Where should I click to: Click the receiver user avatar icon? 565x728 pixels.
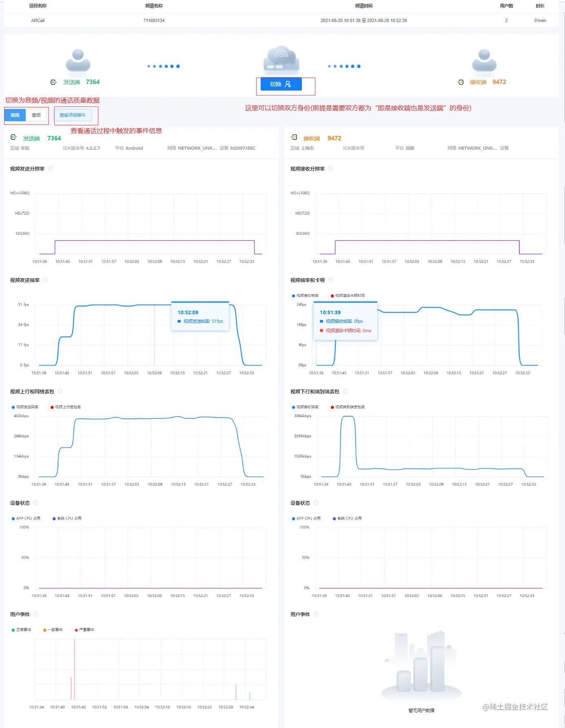point(484,60)
